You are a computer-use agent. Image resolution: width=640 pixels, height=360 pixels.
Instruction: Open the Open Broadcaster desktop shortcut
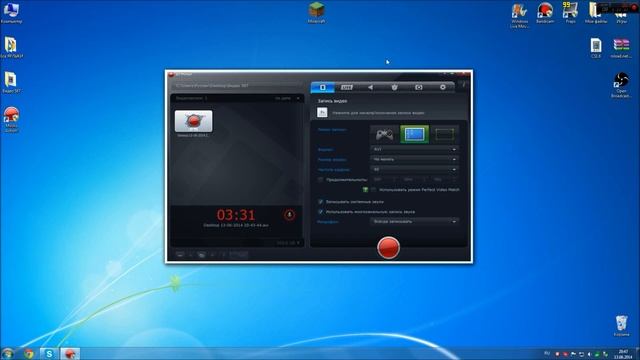click(621, 85)
